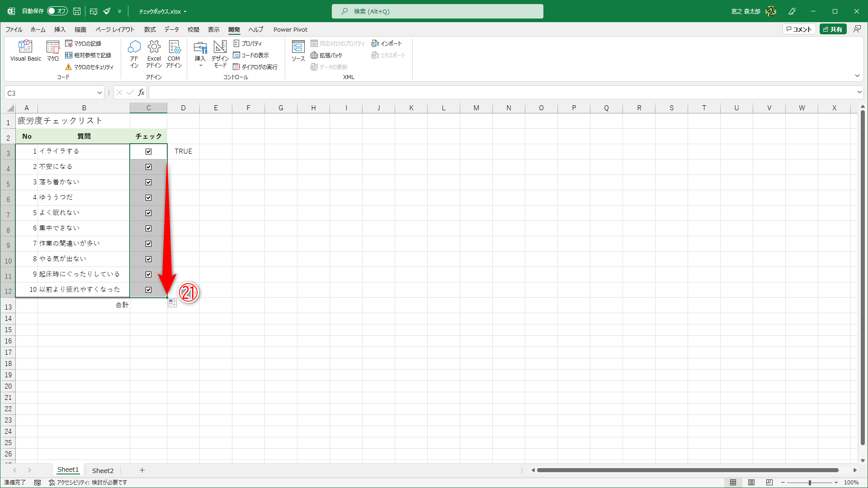Screen dimensions: 868x488
Task: Click the zoom slider handle
Action: (x=810, y=483)
